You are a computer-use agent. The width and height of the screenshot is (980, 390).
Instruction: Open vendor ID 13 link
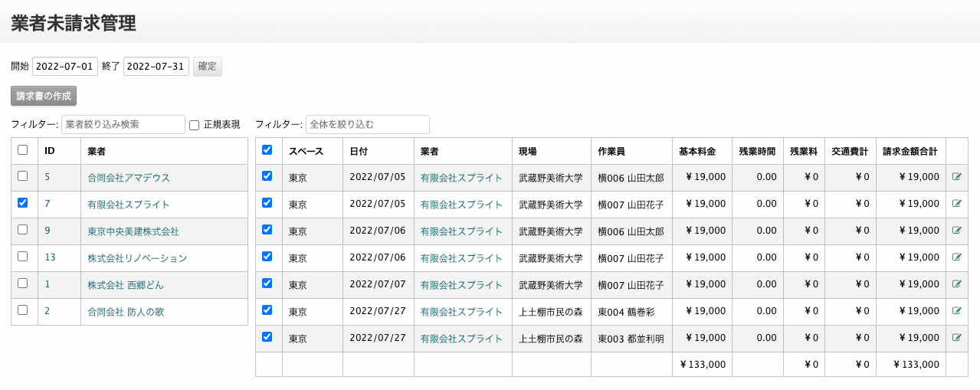click(x=50, y=258)
